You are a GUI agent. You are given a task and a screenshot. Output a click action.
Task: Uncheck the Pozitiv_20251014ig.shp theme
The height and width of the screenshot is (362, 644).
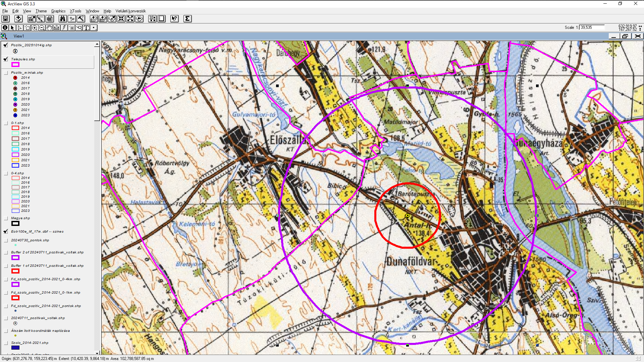[x=6, y=45]
